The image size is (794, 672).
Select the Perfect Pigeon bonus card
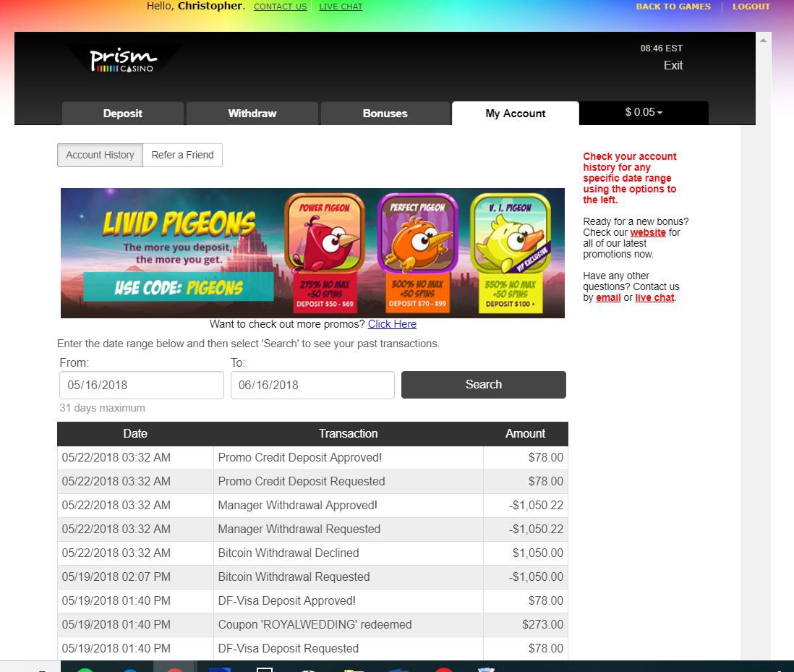417,252
